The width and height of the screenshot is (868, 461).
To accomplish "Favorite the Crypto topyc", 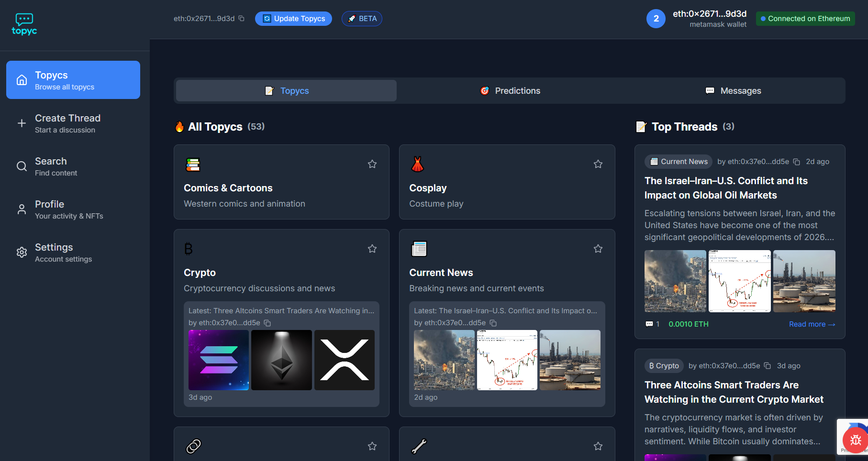I will [x=372, y=249].
